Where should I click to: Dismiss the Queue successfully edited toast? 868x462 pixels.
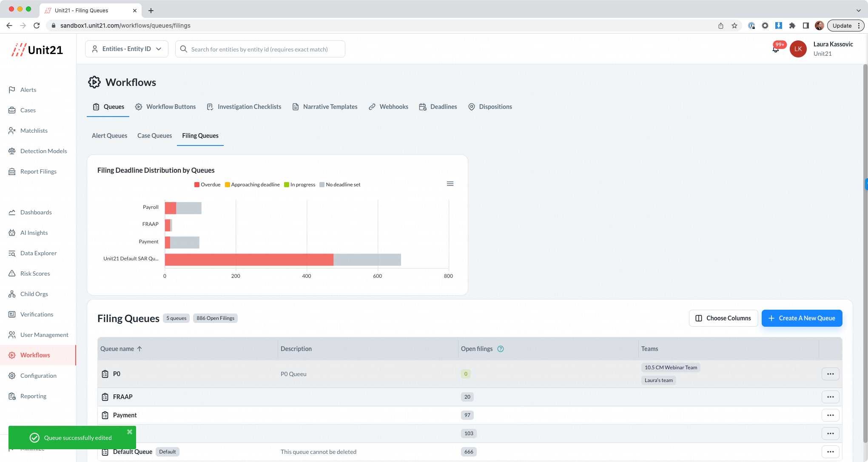click(x=130, y=432)
